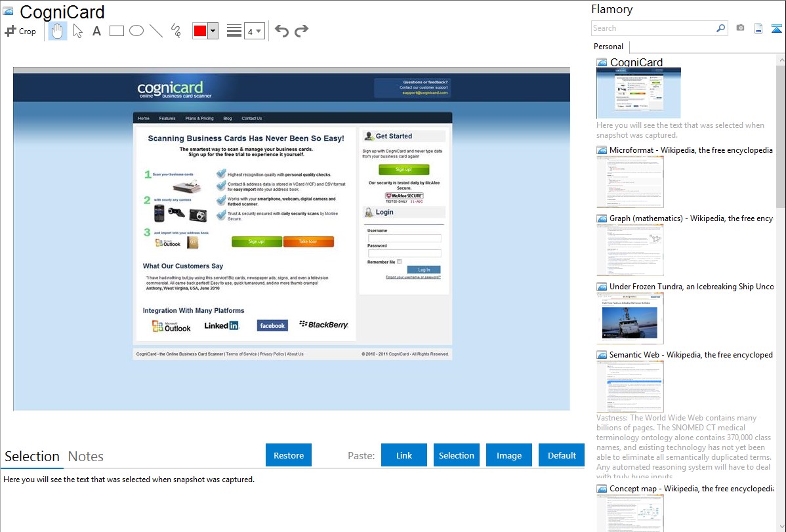
Task: Click the icon beside the Microformat entry
Action: [602, 150]
